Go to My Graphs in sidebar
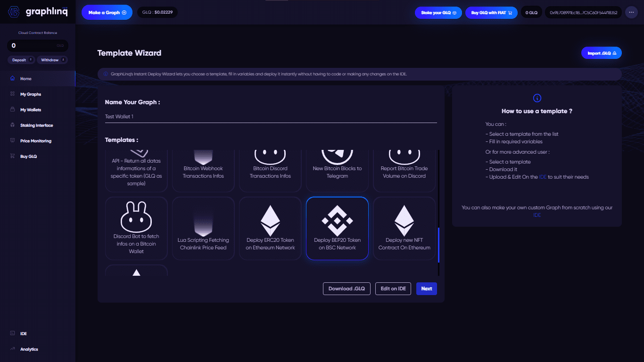 coord(31,94)
